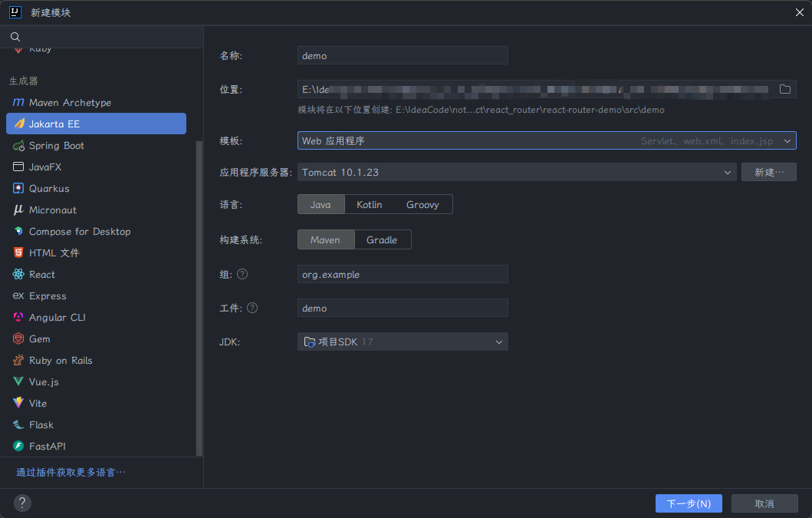
Task: Click the JavaFX window icon
Action: (18, 167)
